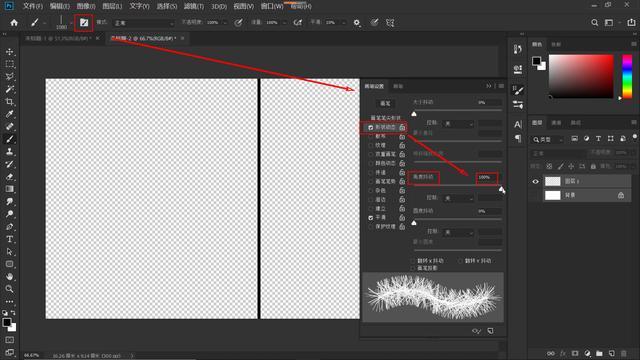Open the brush settings panel toggle icon

(84, 23)
